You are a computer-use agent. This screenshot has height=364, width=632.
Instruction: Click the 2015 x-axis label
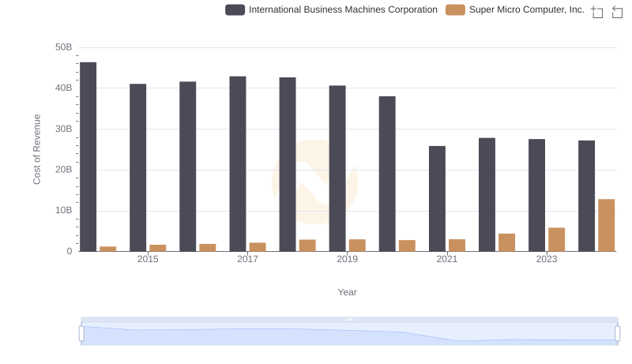pyautogui.click(x=148, y=259)
